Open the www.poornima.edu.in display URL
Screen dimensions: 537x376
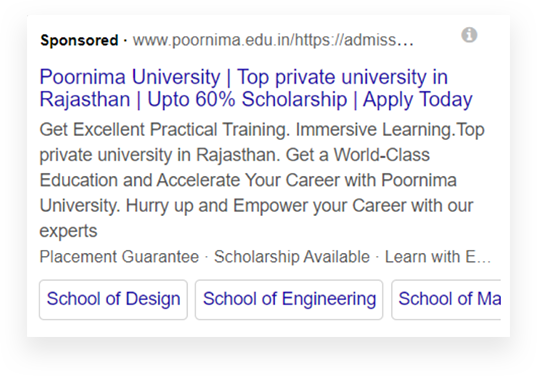273,40
